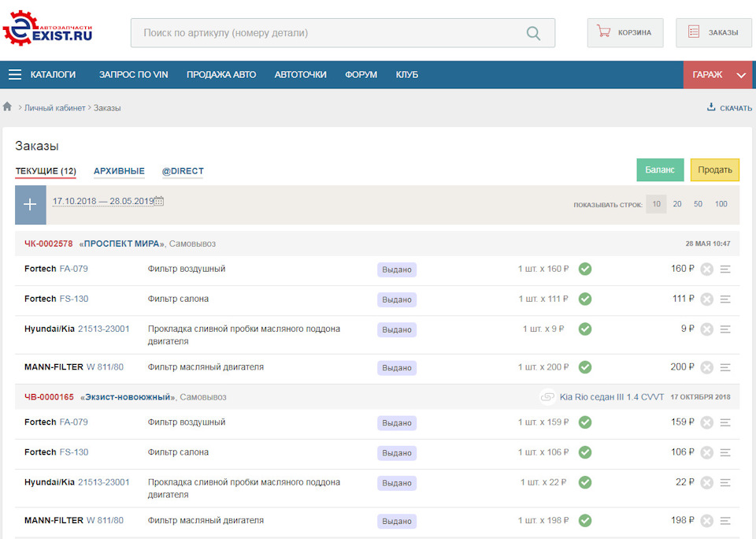
Task: Click cancel X icon in 111 ₽ row
Action: point(707,299)
